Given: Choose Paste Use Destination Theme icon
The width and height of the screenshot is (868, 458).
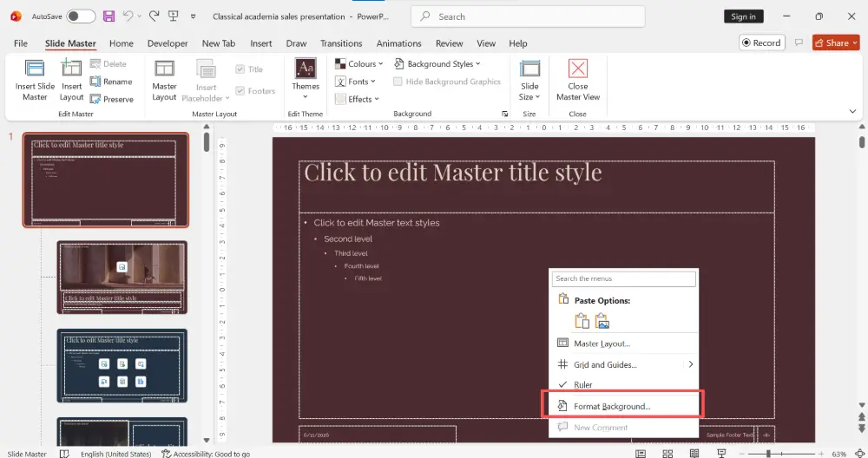Looking at the screenshot, I should click(582, 321).
